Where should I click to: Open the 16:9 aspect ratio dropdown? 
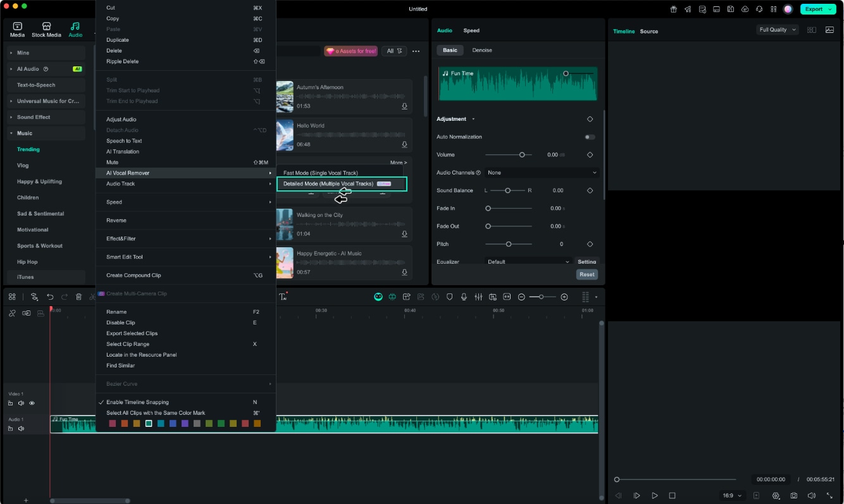coord(731,496)
